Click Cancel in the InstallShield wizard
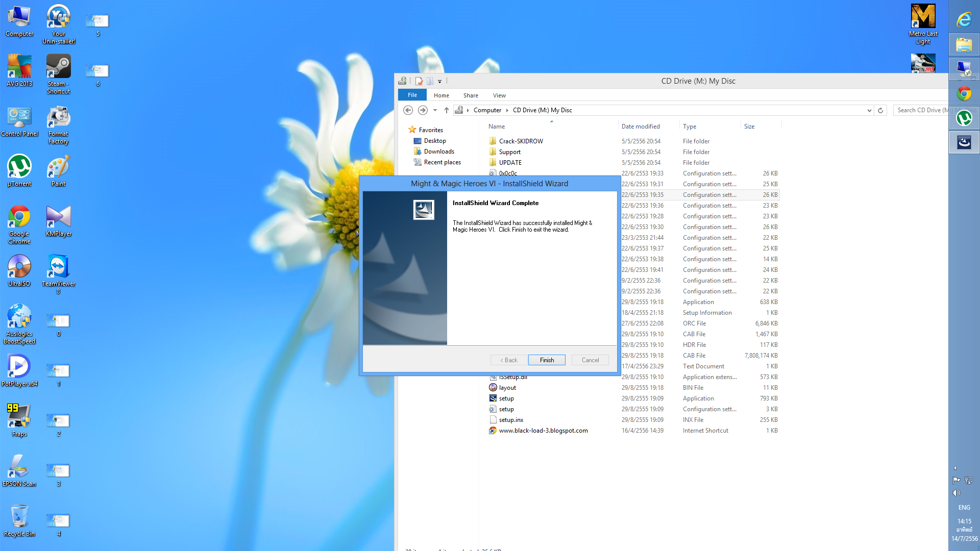This screenshot has width=980, height=551. click(590, 360)
